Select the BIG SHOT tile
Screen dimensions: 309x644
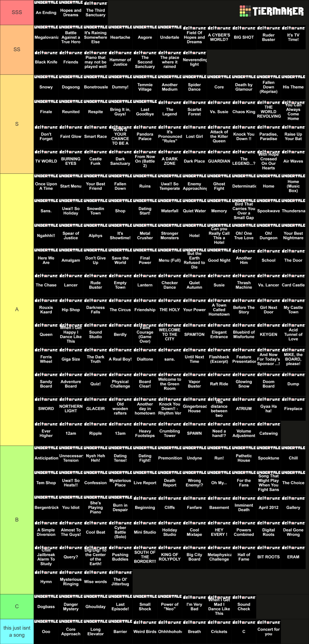tap(244, 37)
